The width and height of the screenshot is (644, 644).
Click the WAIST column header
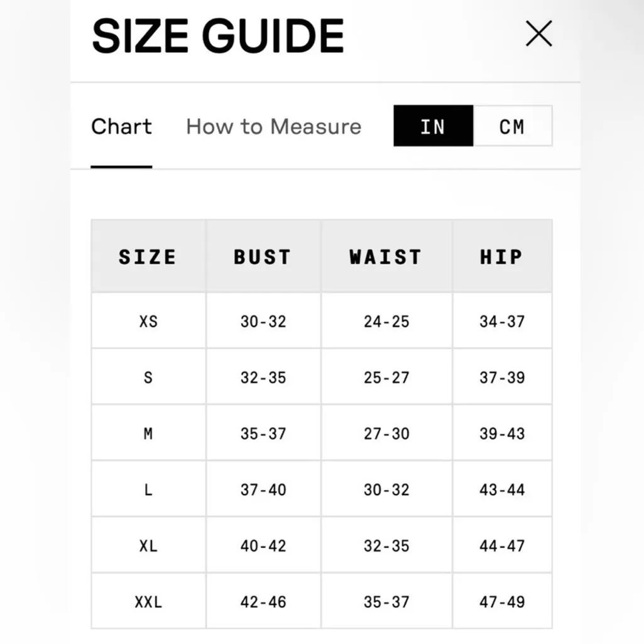pos(386,256)
